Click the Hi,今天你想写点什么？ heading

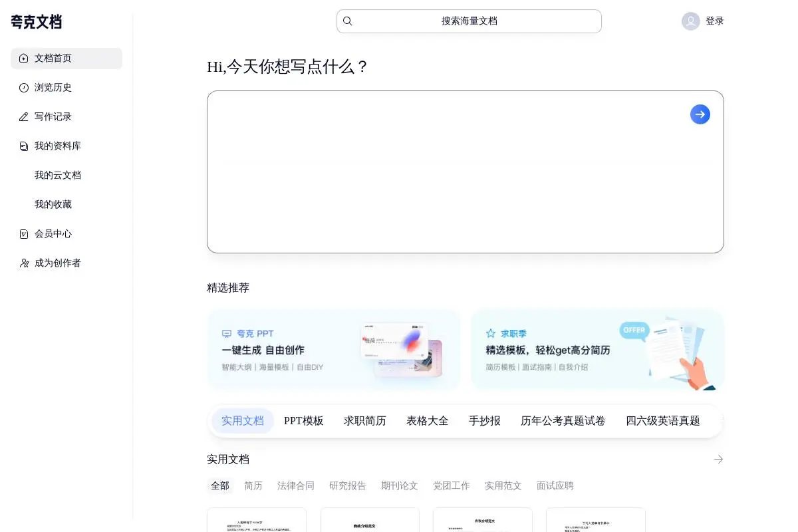tap(288, 67)
